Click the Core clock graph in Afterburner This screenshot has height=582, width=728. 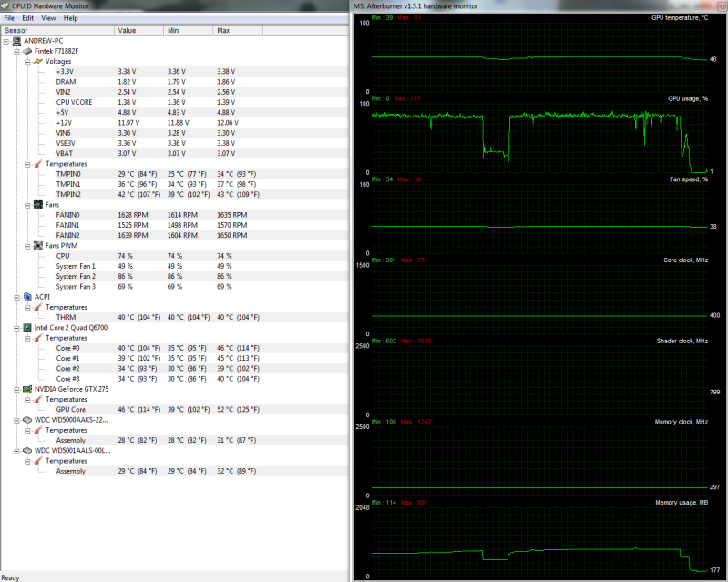pyautogui.click(x=540, y=300)
